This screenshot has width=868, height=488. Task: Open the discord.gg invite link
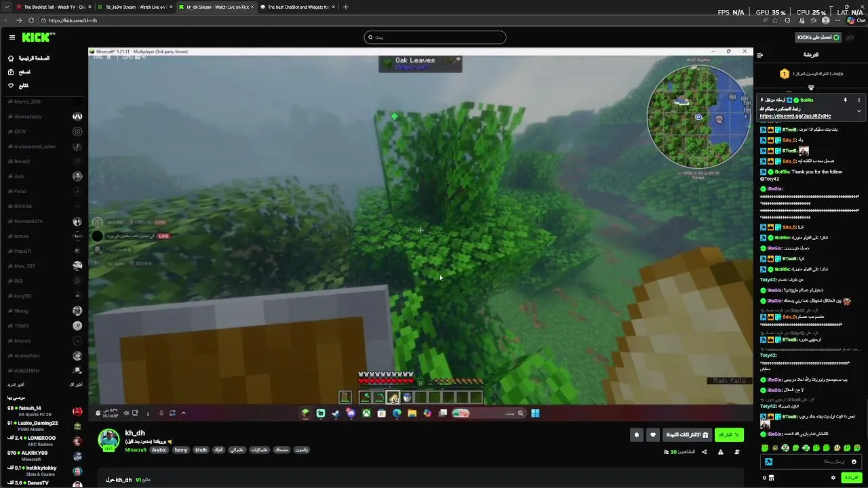(x=795, y=116)
